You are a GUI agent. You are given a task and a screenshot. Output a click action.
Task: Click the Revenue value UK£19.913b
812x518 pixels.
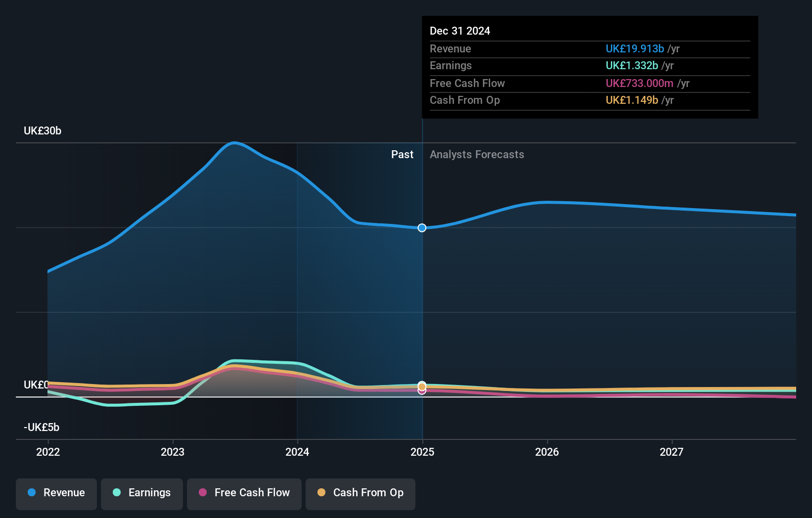(635, 49)
